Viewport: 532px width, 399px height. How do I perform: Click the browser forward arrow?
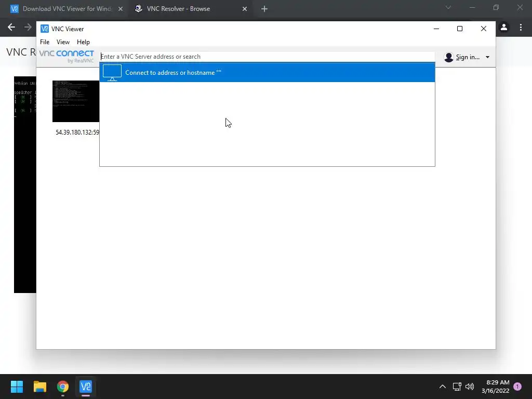[x=28, y=27]
